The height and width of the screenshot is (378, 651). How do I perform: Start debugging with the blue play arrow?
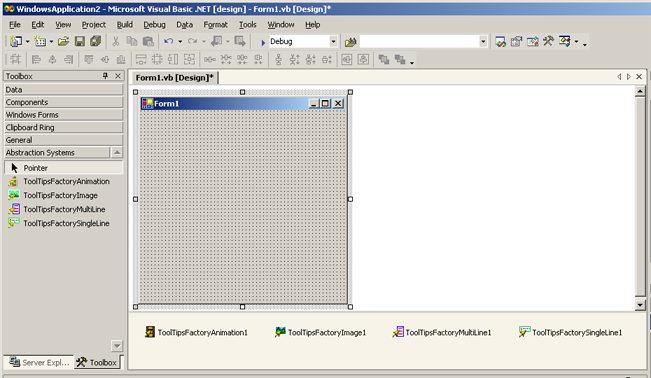262,42
